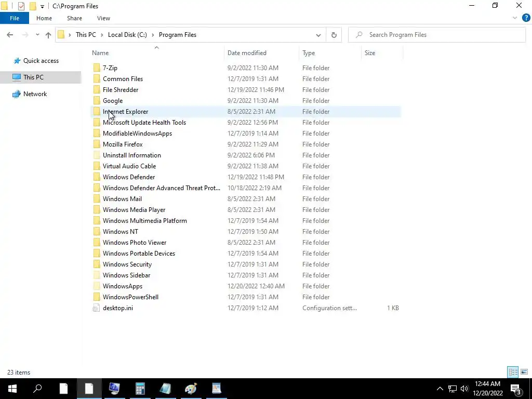Select the File Shredder folder icon
This screenshot has height=399, width=532.
97,89
